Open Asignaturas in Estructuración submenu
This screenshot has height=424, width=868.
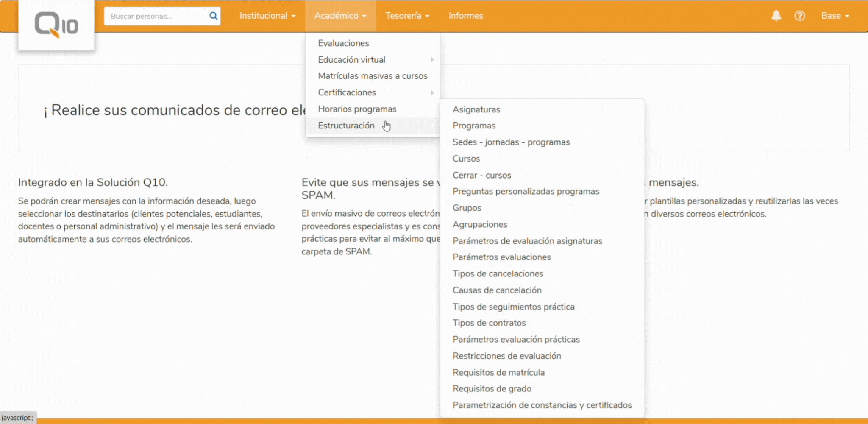point(476,109)
